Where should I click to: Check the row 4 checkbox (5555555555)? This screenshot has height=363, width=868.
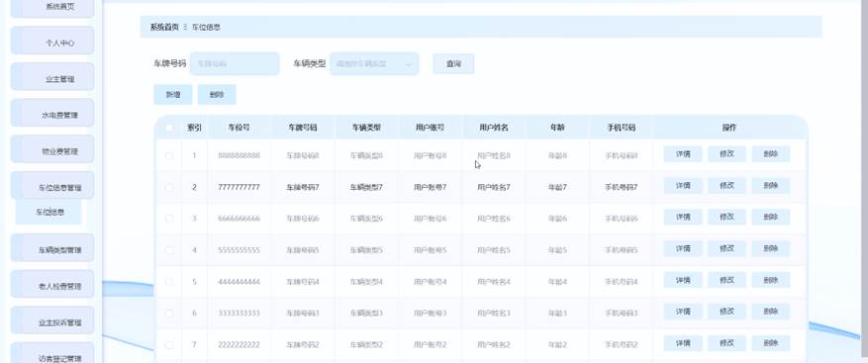pos(169,250)
